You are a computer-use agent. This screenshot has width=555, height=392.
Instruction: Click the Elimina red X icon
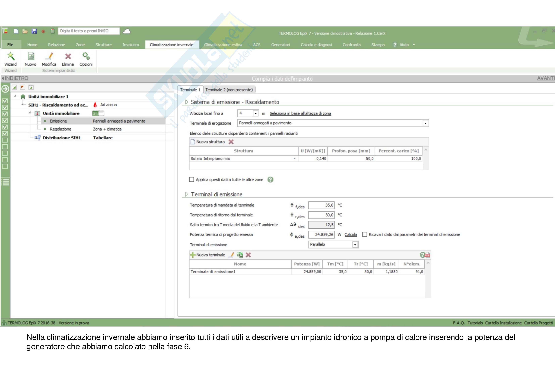68,56
